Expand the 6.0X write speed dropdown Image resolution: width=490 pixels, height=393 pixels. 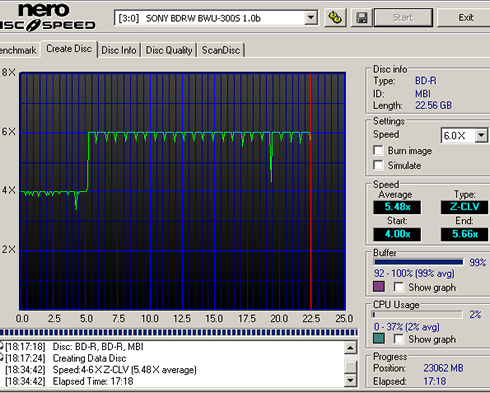click(481, 135)
